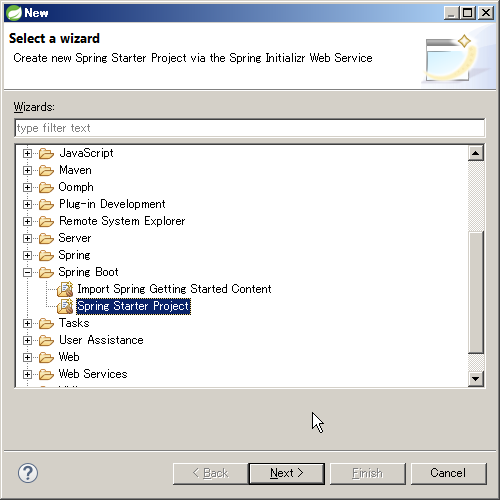Click the wizard list scroll down arrow
Viewport: 500px width, 500px height.
pyautogui.click(x=476, y=379)
